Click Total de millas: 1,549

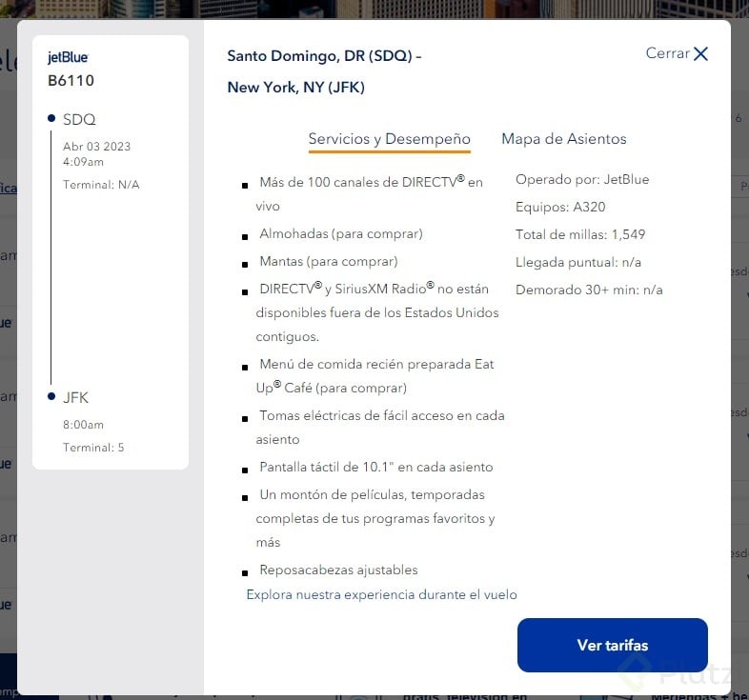(x=580, y=234)
